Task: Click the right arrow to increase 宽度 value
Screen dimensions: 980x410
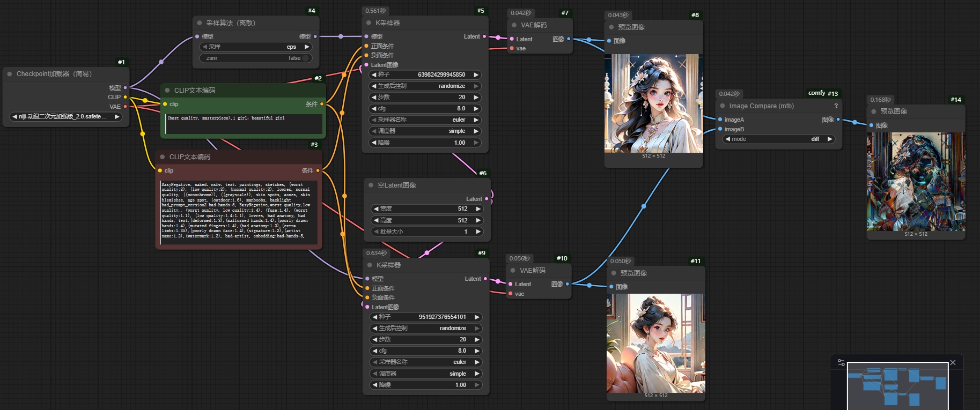Action: 478,209
